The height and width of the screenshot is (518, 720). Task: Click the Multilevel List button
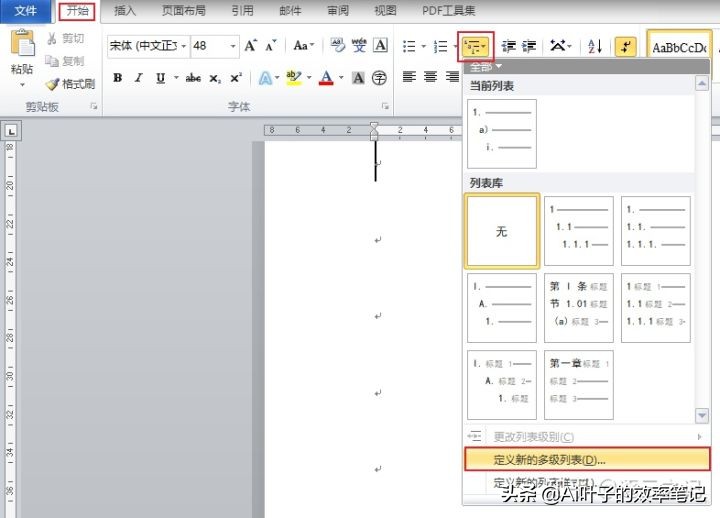pos(476,46)
